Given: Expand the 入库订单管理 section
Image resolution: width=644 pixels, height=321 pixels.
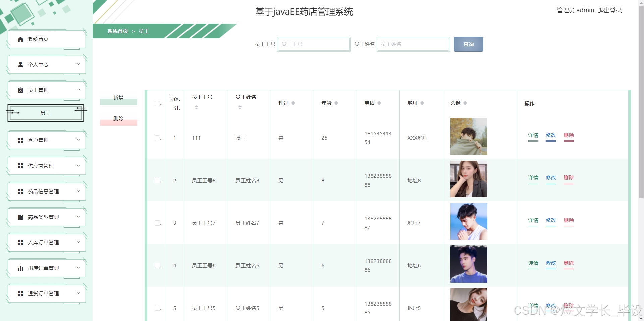Looking at the screenshot, I should pyautogui.click(x=79, y=242).
